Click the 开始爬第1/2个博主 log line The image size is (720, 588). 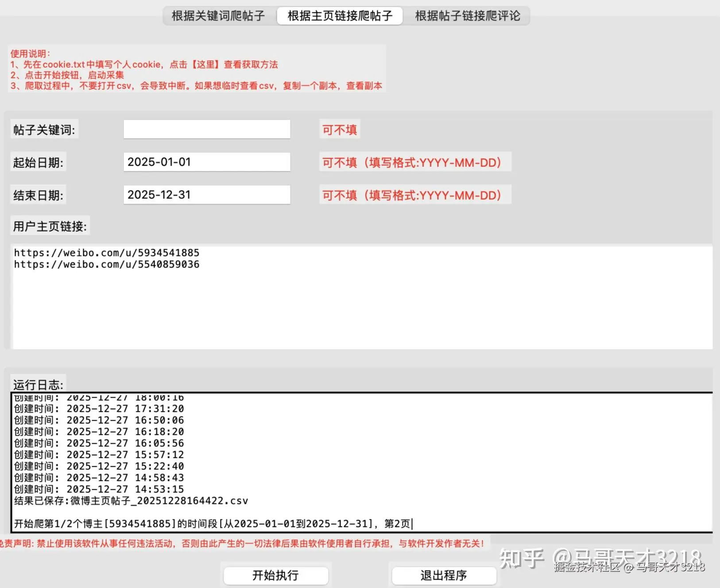(x=213, y=524)
